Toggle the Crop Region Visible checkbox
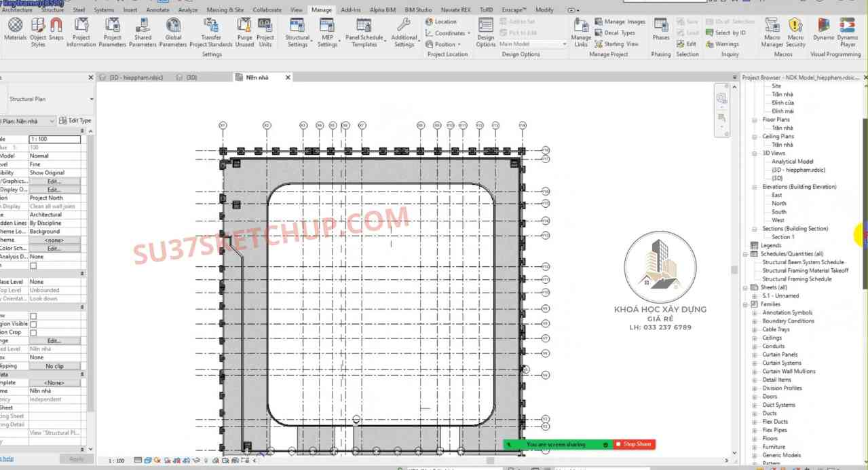This screenshot has height=470, width=868. (x=33, y=324)
